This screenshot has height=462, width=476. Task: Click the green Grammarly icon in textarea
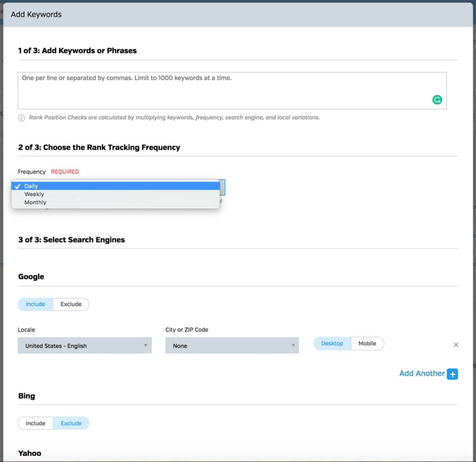point(437,100)
